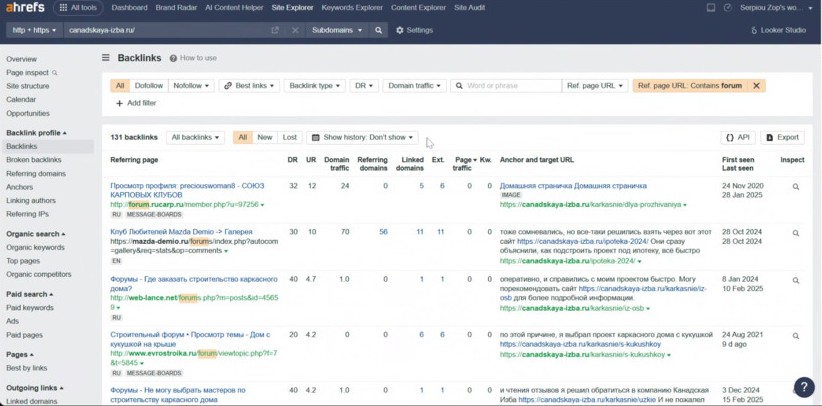Open the DR filter dropdown
822x406 pixels.
[364, 86]
